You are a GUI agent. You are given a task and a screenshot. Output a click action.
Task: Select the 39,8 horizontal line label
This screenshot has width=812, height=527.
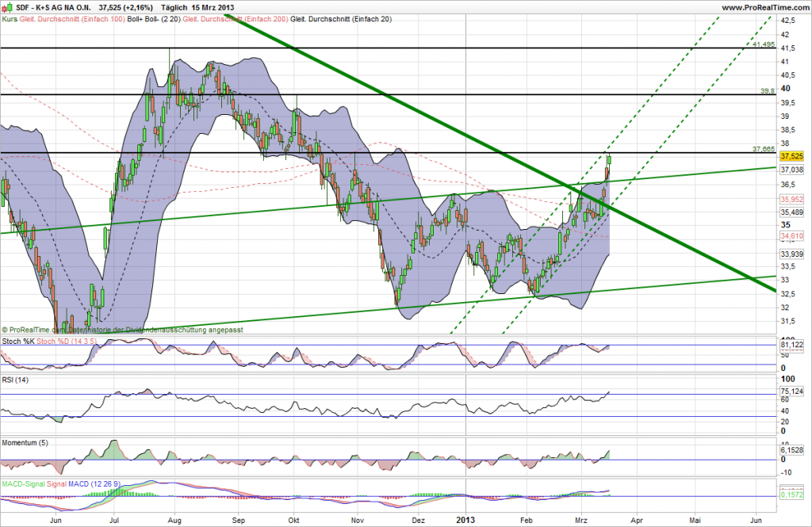pos(766,91)
